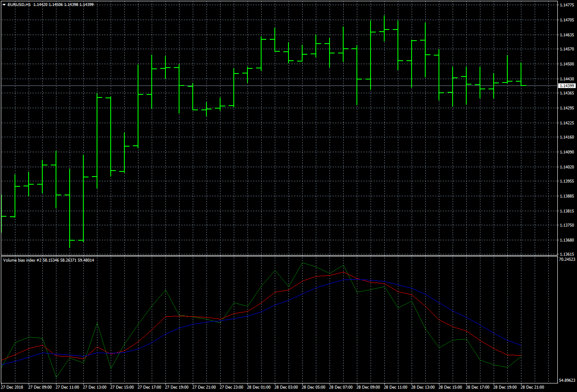This screenshot has width=577, height=392.
Task: Click the 27 Dec 11:00 time label
Action: click(67, 387)
